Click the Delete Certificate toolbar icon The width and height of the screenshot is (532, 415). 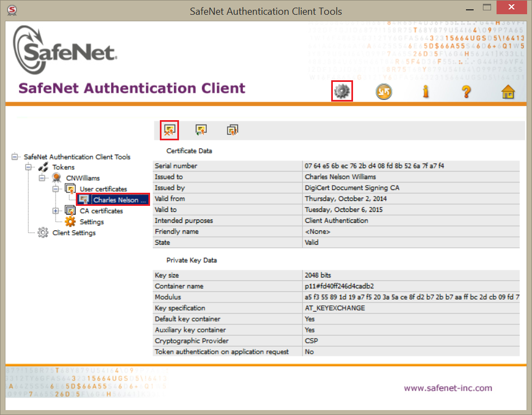point(170,130)
